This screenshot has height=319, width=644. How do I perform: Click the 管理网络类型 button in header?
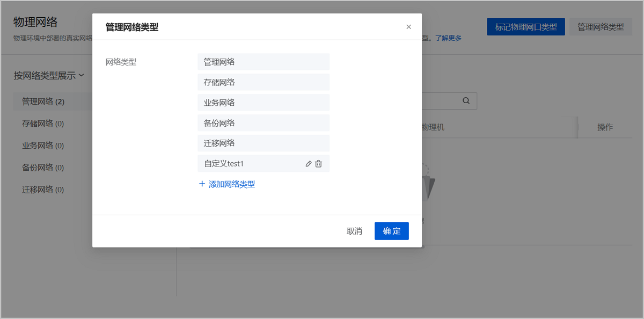(600, 27)
